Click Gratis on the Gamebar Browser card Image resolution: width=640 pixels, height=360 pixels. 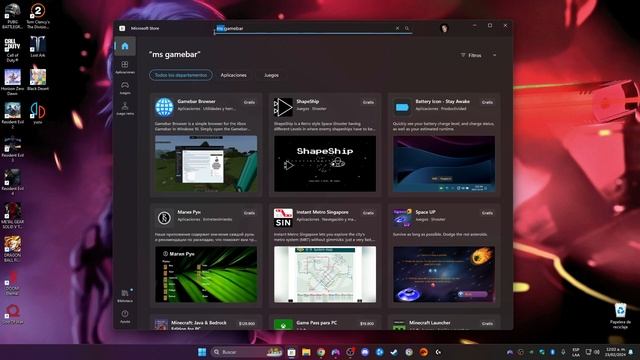click(x=249, y=102)
